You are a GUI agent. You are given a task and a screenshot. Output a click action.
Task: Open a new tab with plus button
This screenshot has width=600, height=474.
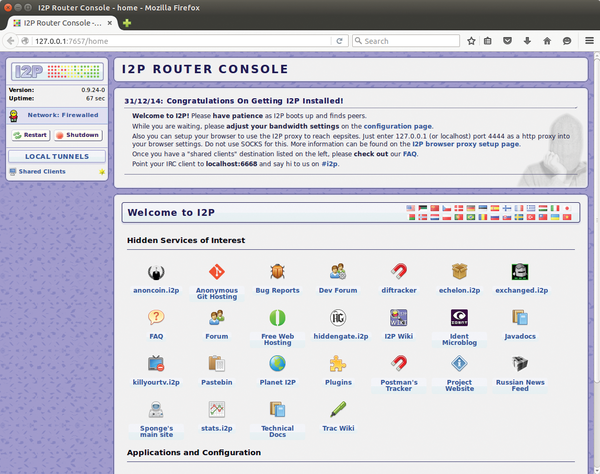click(x=127, y=23)
